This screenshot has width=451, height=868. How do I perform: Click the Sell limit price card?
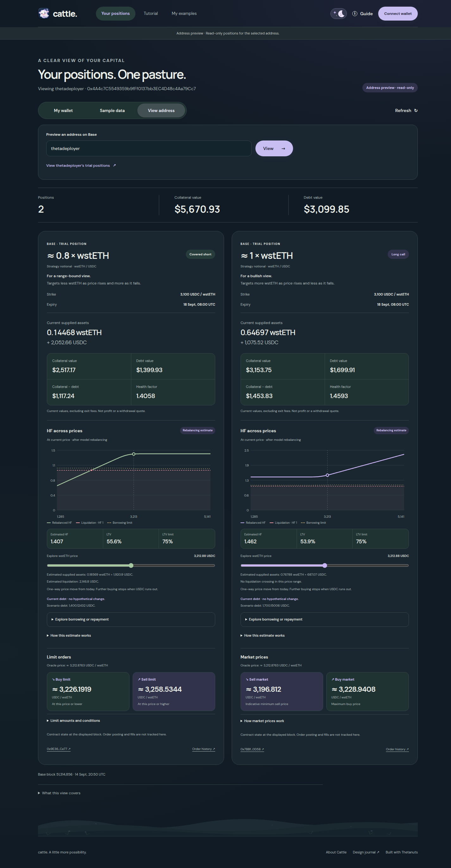pos(174,691)
